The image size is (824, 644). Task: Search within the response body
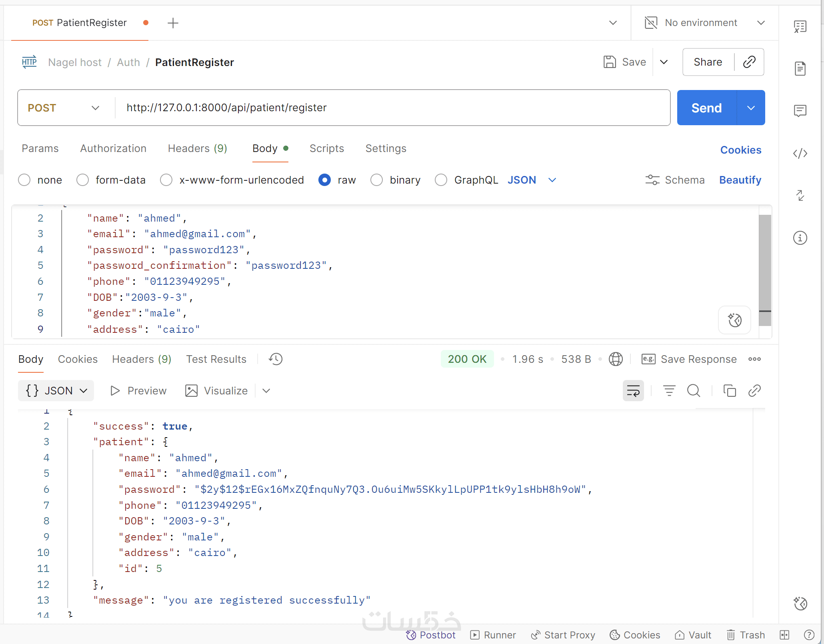(x=694, y=391)
